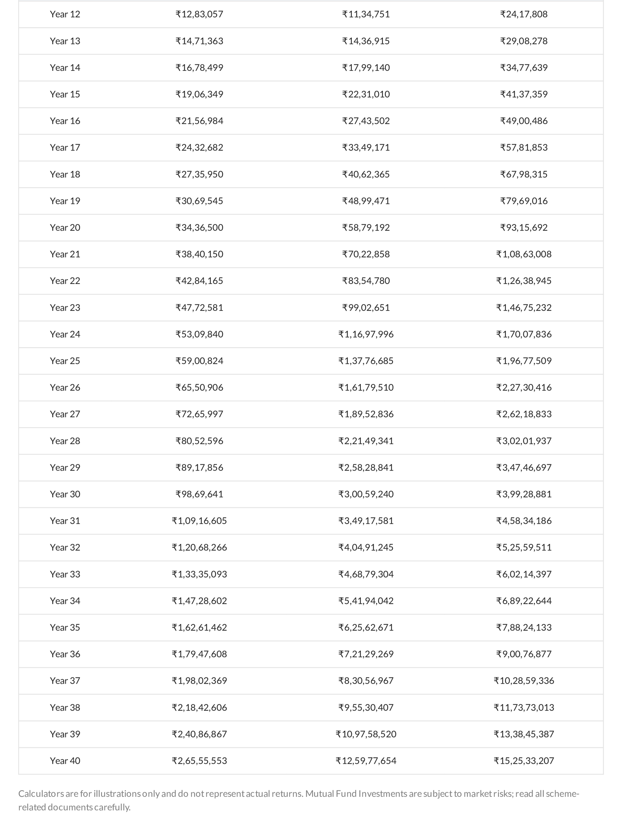Select the Year 28 row label
The height and width of the screenshot is (840, 622).
click(x=65, y=441)
